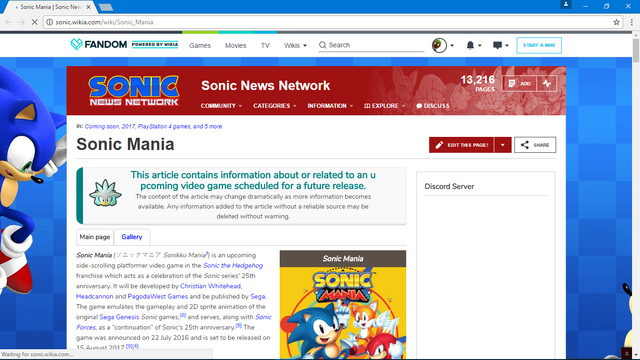Click the wiki activity pulse icon
The width and height of the screenshot is (640, 360).
pyautogui.click(x=547, y=84)
